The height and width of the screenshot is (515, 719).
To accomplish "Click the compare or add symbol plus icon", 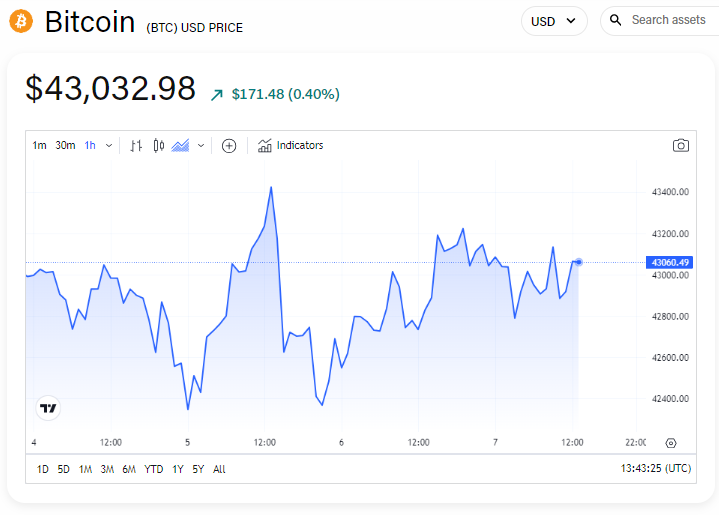I will [x=229, y=146].
